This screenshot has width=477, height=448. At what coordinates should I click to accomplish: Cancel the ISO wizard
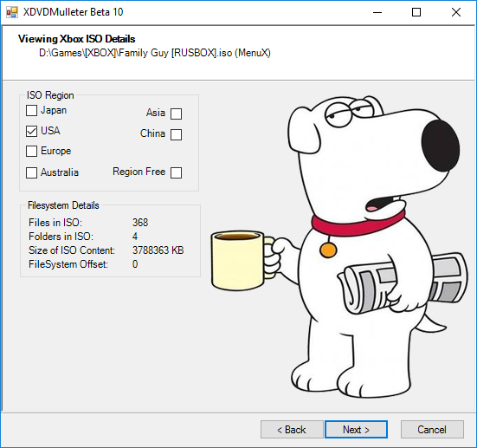tap(432, 430)
